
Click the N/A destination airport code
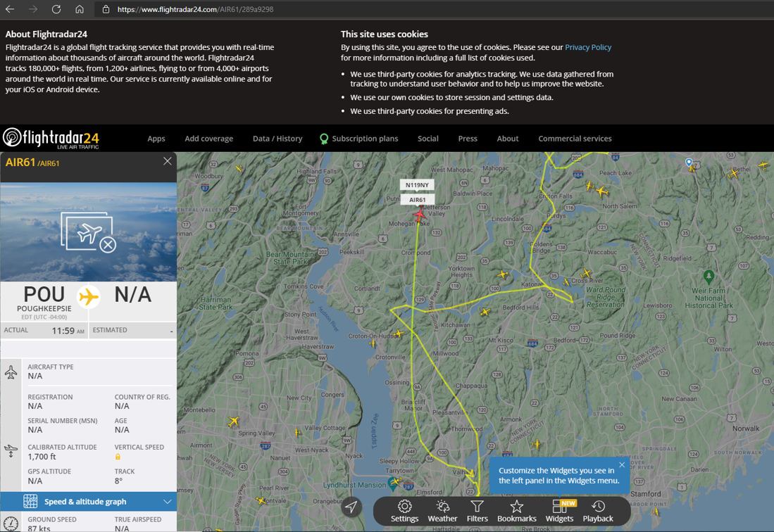(133, 294)
